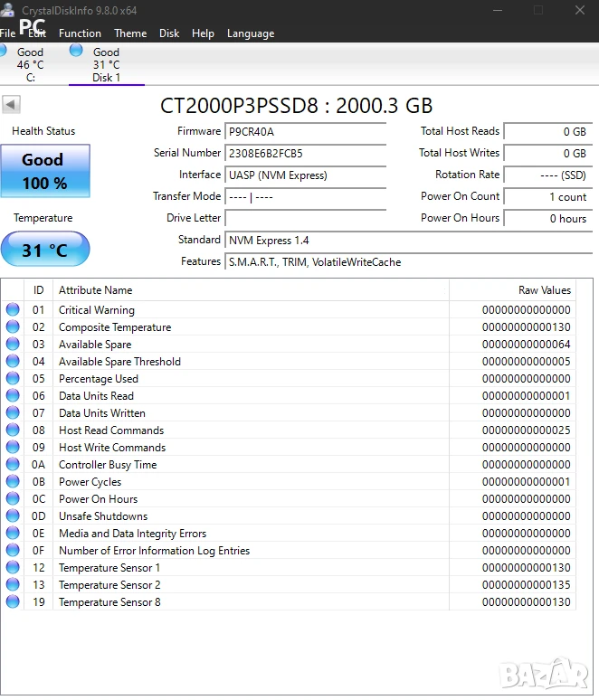Click status circle for Controller Busy Time
This screenshot has width=599, height=700.
pos(13,464)
